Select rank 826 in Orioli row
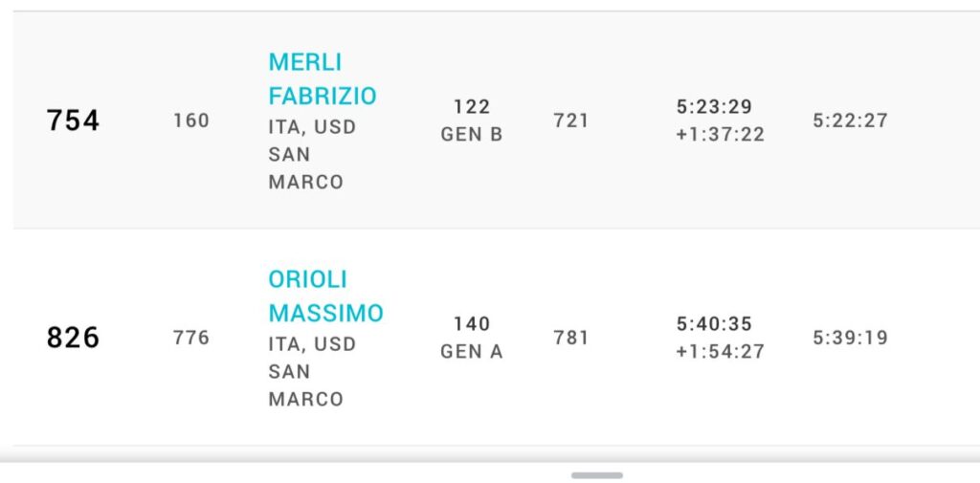The width and height of the screenshot is (980, 483). click(x=73, y=338)
